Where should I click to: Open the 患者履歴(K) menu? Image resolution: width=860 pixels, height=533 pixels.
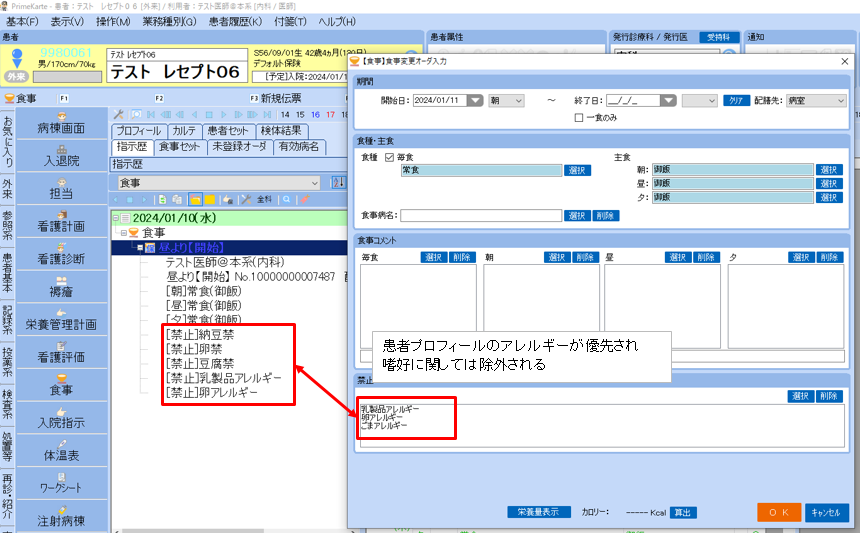235,21
